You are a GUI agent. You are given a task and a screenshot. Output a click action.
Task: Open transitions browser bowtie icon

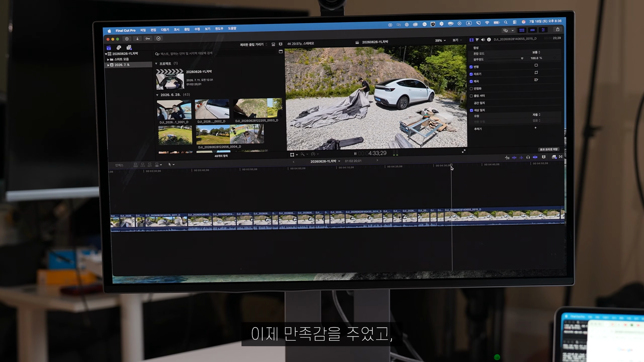tap(560, 157)
